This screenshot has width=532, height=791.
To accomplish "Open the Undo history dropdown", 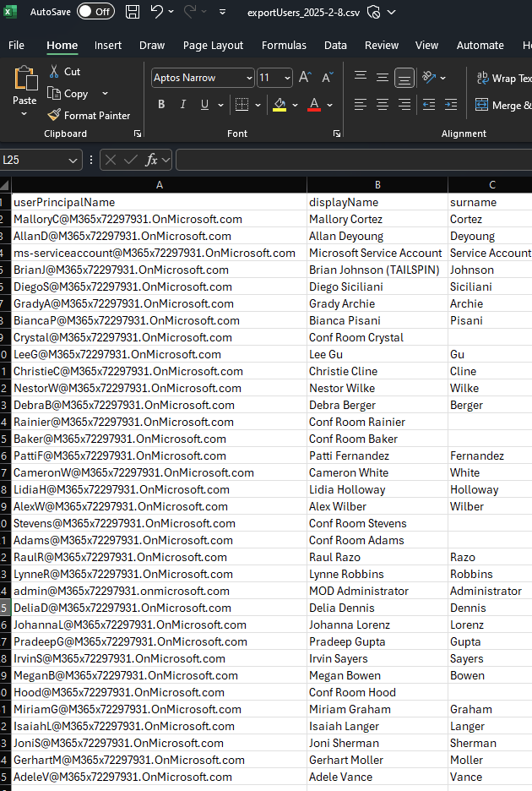I will (171, 12).
